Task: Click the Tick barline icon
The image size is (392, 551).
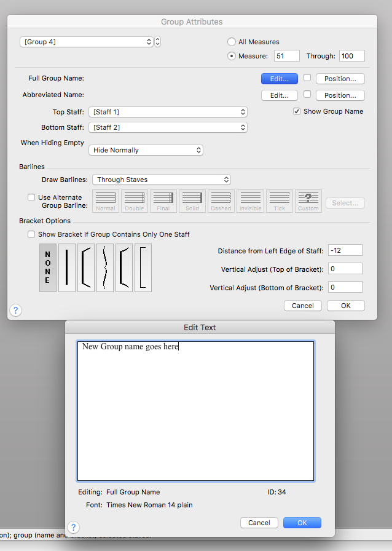Action: 279,200
